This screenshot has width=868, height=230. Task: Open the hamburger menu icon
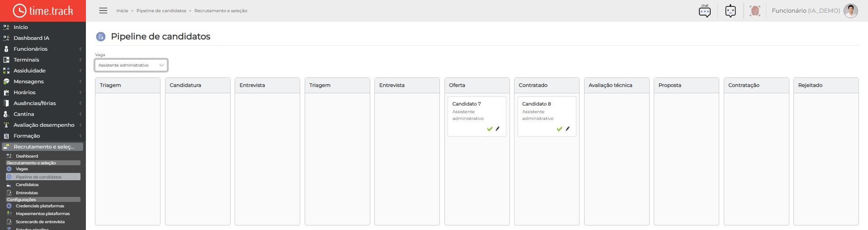103,10
